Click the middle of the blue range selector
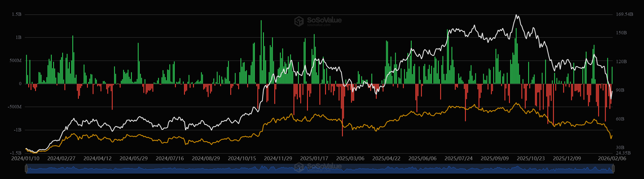This screenshot has height=179, width=644. [x=320, y=168]
